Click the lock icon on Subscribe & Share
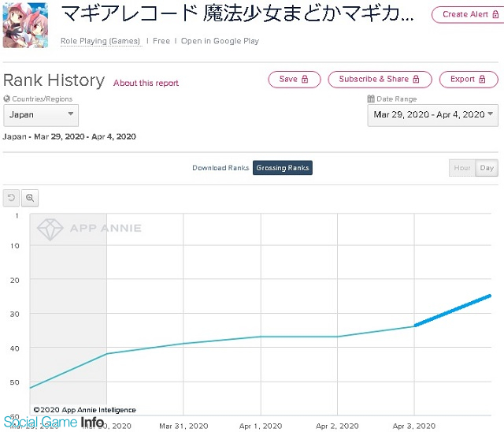Image resolution: width=504 pixels, height=432 pixels. coord(416,79)
